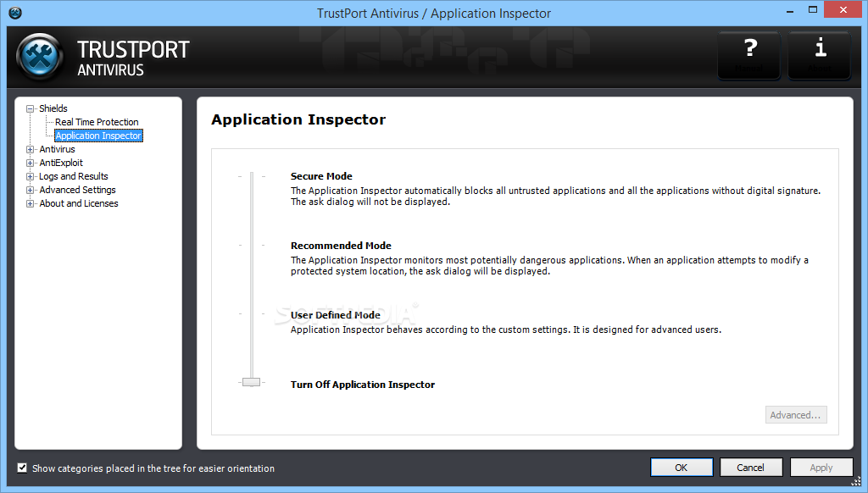Maximize the TrustPort Antivirus window

coord(813,10)
